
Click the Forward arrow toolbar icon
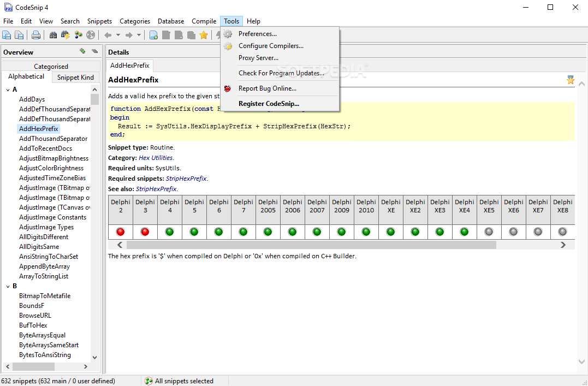tap(129, 35)
